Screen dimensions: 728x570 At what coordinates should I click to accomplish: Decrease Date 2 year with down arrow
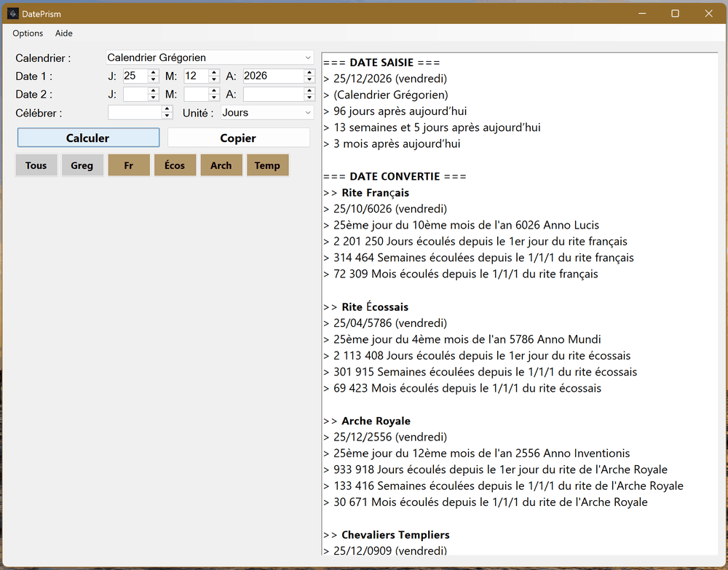pyautogui.click(x=309, y=98)
